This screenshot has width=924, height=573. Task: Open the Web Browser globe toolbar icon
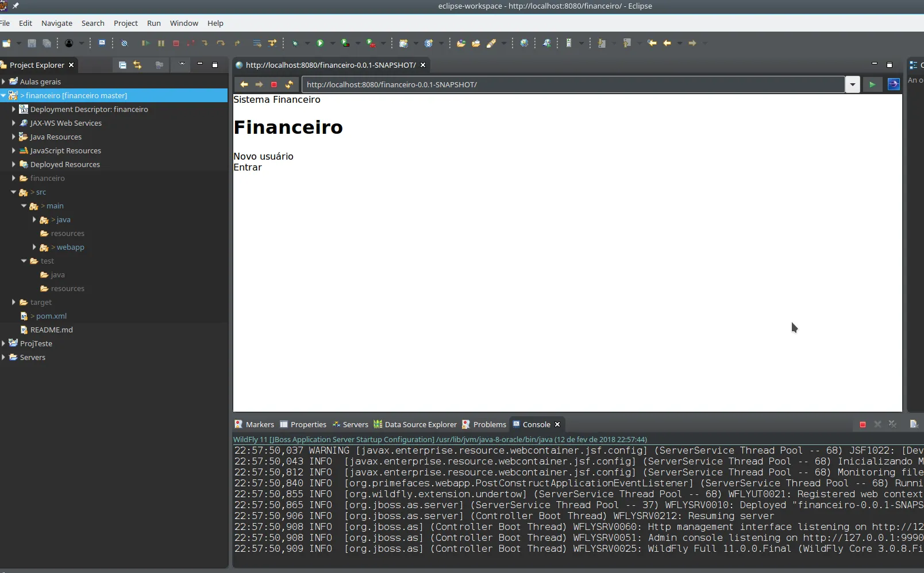(x=524, y=43)
